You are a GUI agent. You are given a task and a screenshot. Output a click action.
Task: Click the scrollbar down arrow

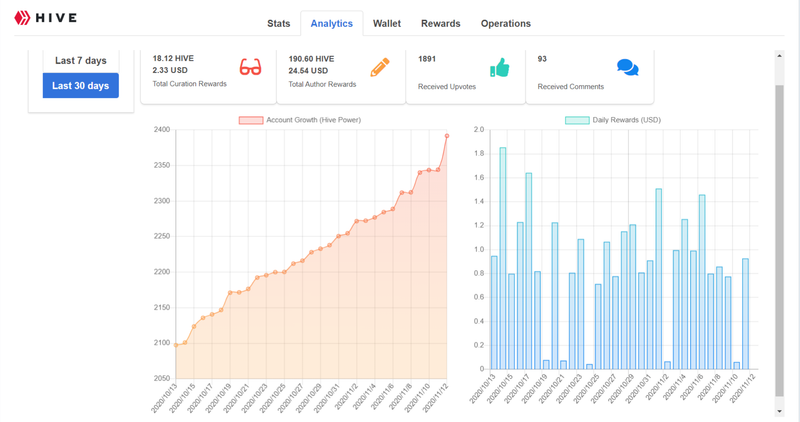point(779,411)
